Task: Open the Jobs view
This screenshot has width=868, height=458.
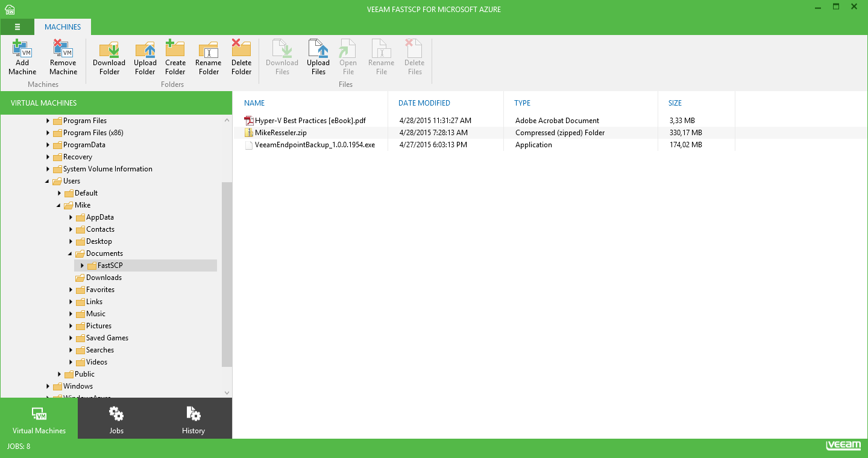Action: coord(116,419)
